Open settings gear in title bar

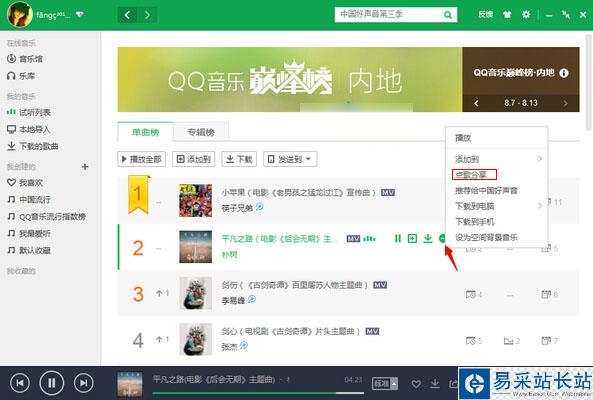click(x=526, y=15)
